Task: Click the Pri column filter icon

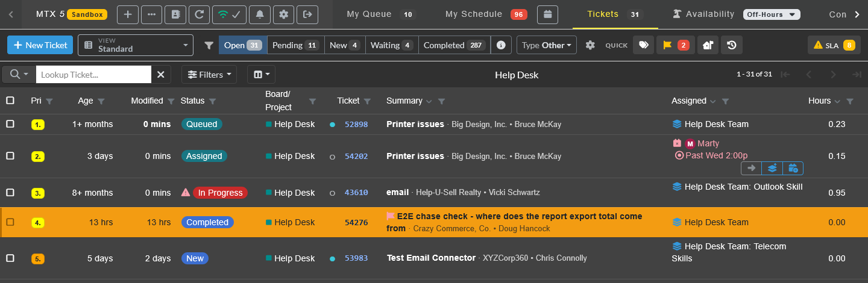Action: tap(49, 101)
